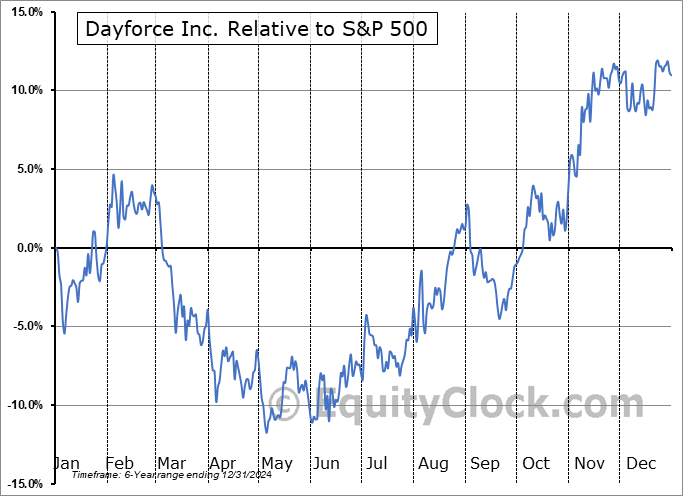Select the Feb month label
The height and width of the screenshot is (496, 683).
(x=122, y=463)
